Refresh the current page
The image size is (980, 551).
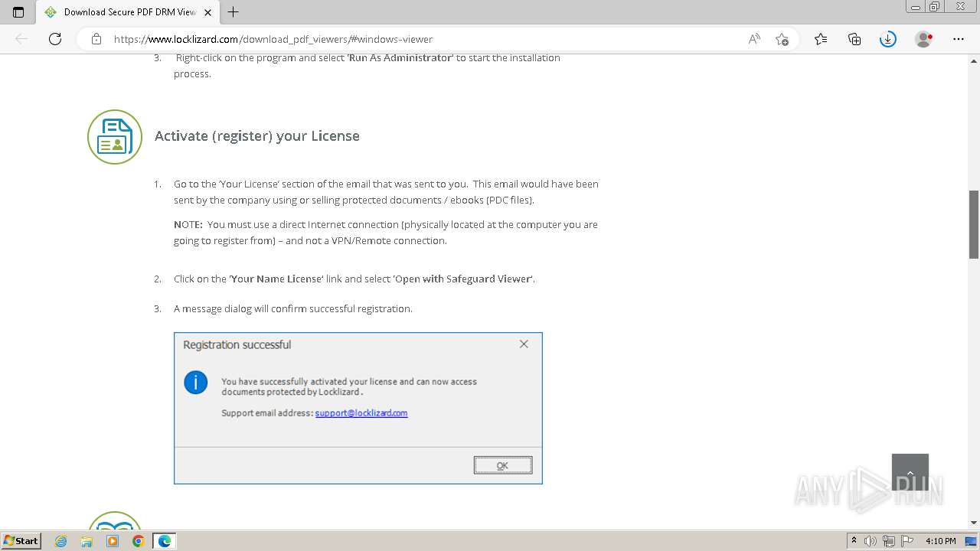[x=55, y=39]
